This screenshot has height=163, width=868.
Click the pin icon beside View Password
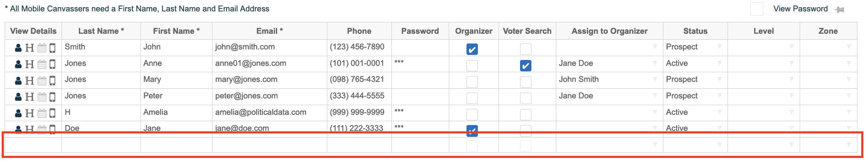(x=839, y=10)
